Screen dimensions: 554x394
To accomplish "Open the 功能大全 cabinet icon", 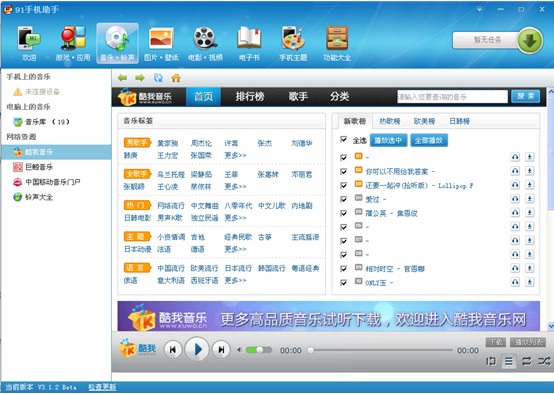I will coord(337,38).
